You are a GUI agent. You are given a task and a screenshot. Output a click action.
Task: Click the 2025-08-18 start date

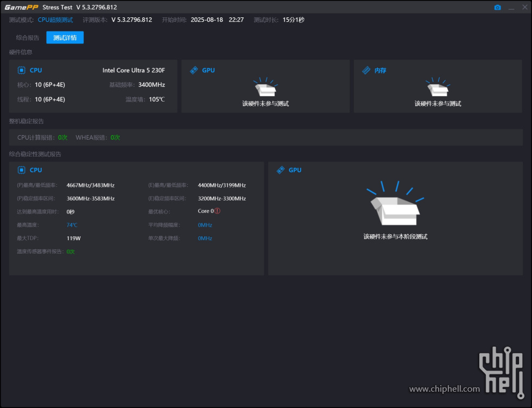pyautogui.click(x=207, y=20)
